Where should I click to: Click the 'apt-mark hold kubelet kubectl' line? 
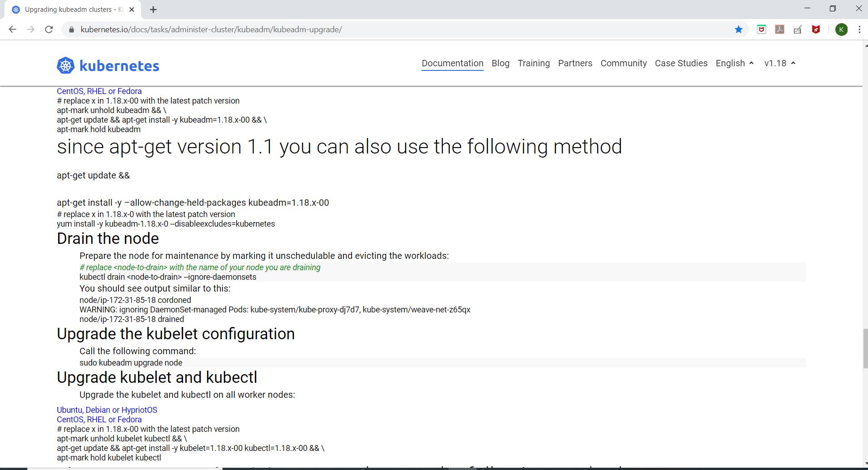pos(109,458)
